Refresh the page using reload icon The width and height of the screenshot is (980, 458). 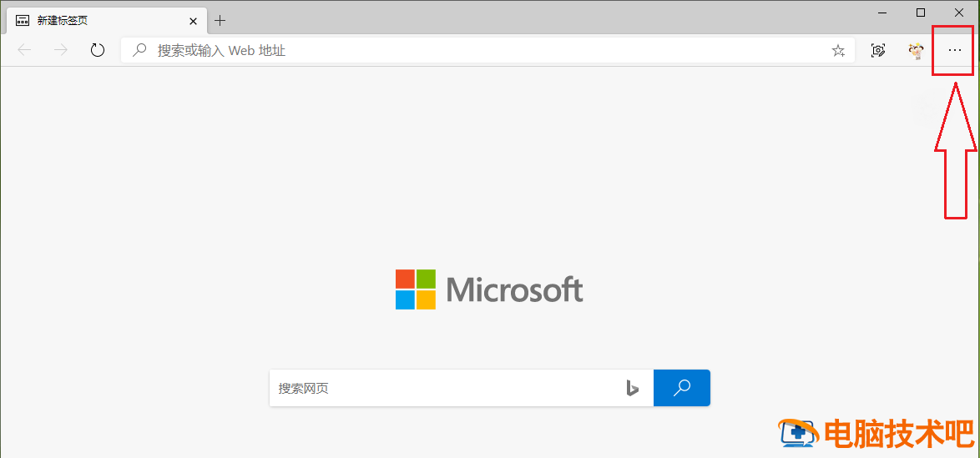point(98,51)
